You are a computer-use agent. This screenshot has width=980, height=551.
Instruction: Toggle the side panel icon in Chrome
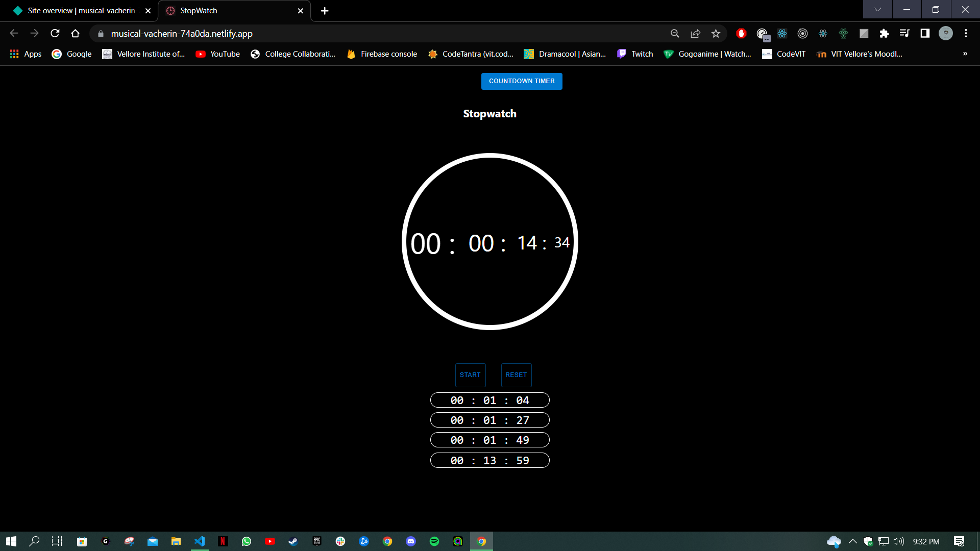coord(925,33)
